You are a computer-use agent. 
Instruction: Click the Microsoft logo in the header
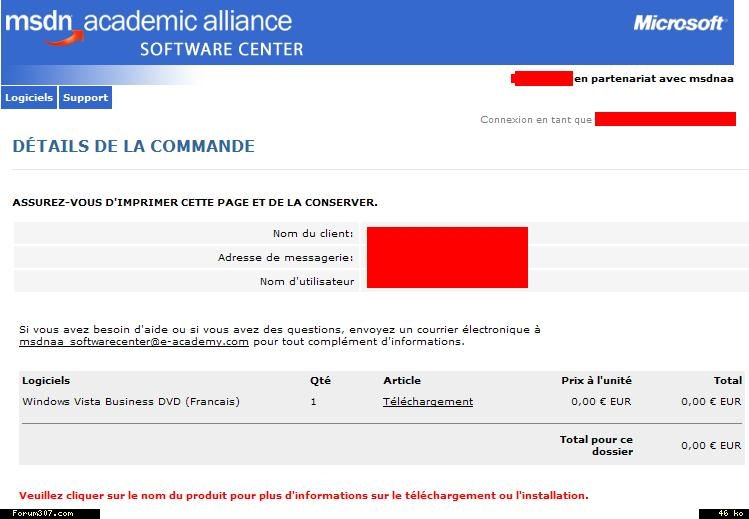coord(679,23)
